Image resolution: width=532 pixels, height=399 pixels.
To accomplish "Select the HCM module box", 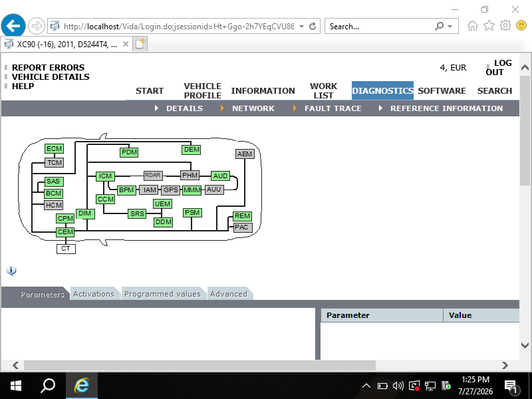I will coord(54,205).
